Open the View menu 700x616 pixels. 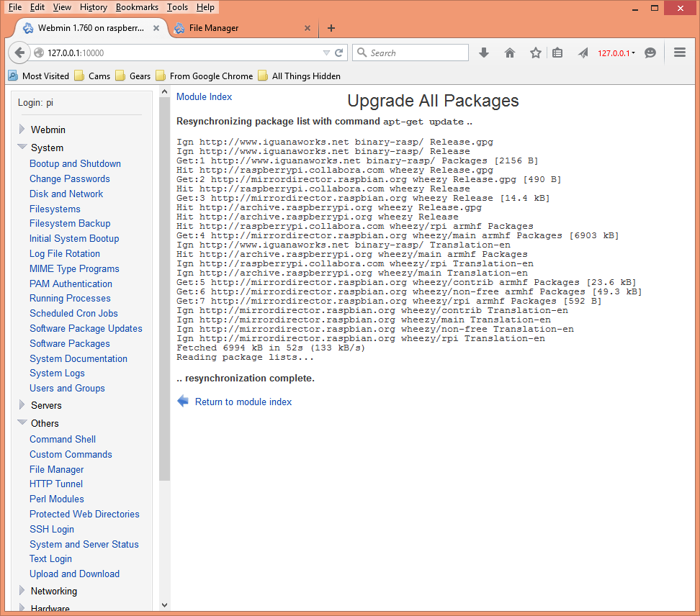[x=62, y=7]
